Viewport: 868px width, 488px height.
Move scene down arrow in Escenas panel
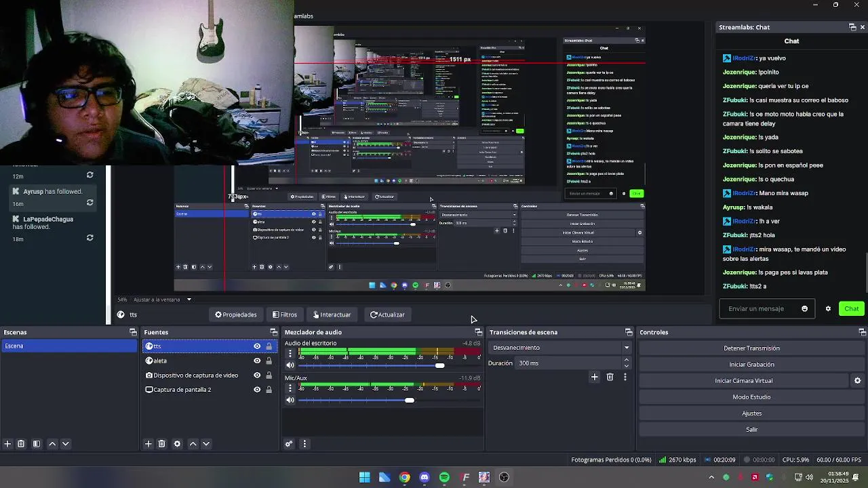coord(65,444)
